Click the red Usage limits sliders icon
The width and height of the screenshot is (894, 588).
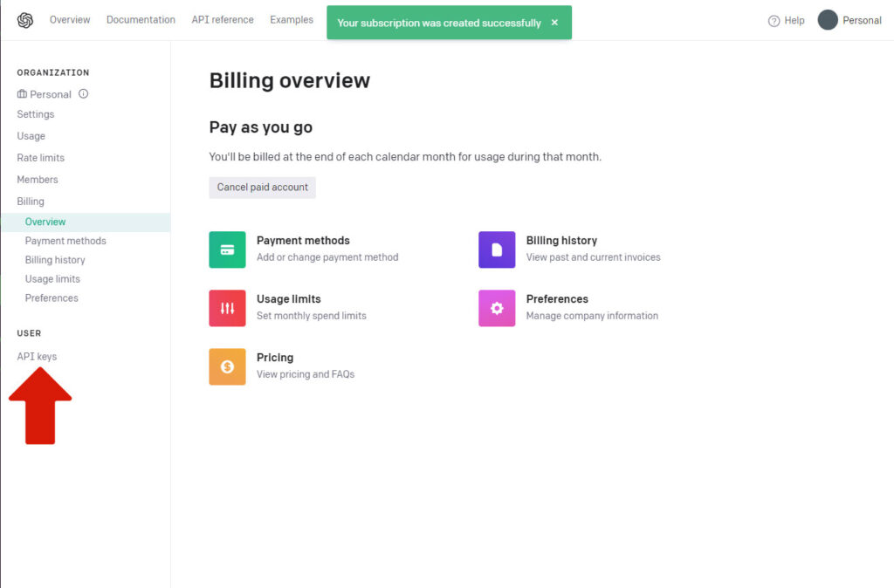pyautogui.click(x=227, y=308)
